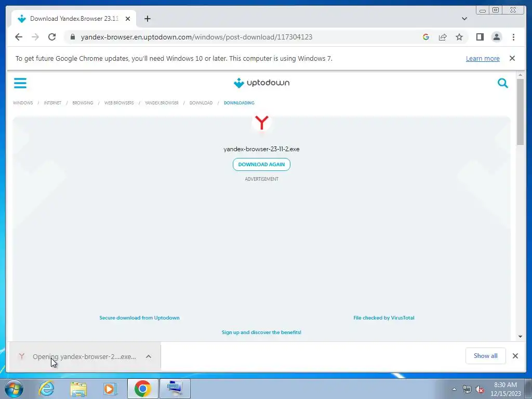Open File checked by VirusTotal link

click(384, 318)
